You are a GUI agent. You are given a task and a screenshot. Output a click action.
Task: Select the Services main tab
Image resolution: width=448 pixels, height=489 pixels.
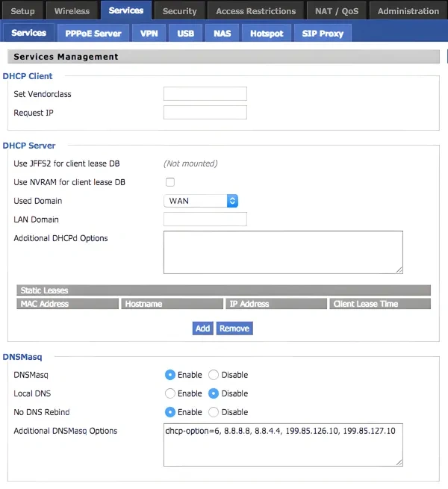pos(126,10)
